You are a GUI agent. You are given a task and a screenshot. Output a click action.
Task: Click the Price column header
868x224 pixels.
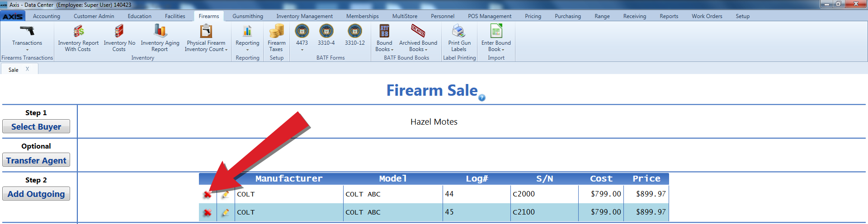646,179
